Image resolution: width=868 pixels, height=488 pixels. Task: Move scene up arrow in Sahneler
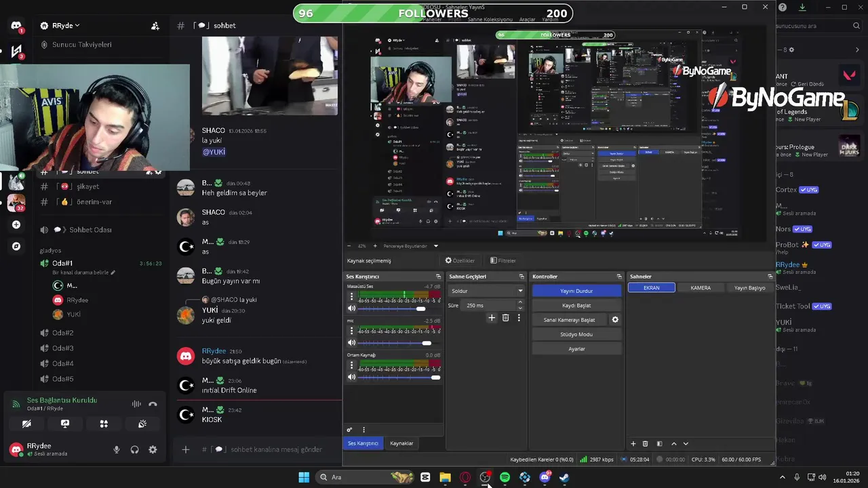click(x=673, y=444)
